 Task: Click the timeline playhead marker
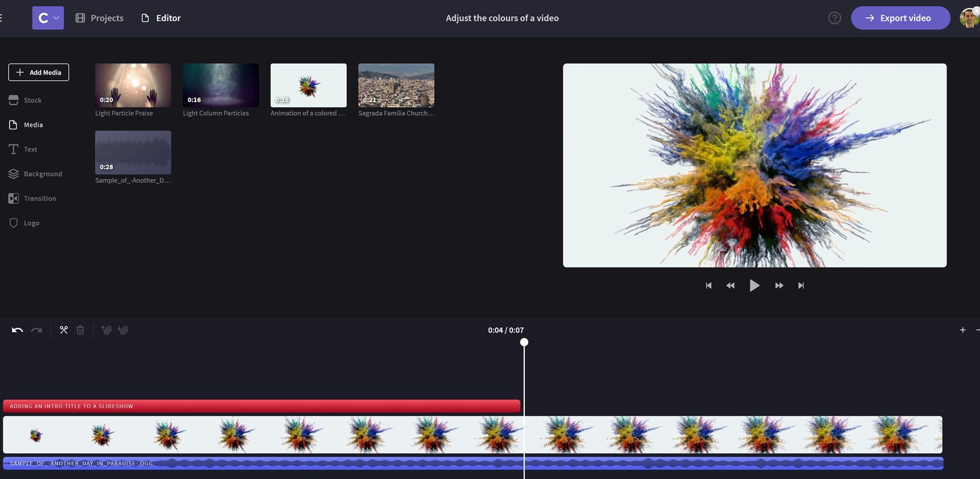pos(524,342)
